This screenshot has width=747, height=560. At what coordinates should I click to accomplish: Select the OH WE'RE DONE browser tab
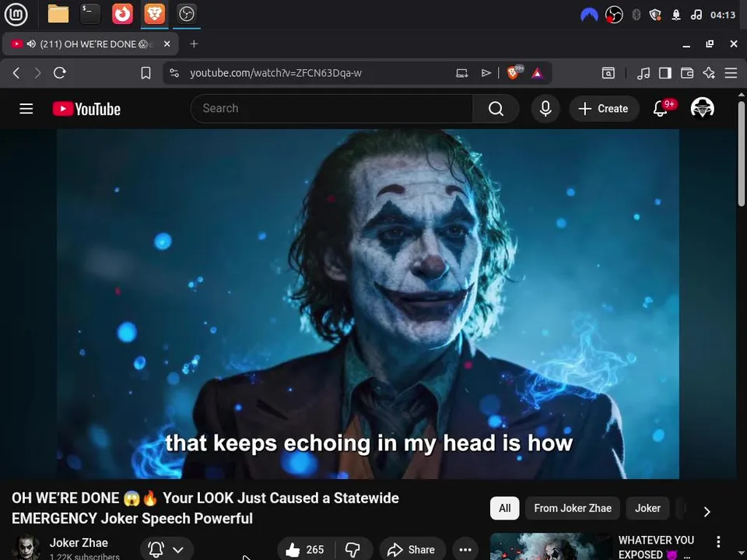click(x=90, y=44)
